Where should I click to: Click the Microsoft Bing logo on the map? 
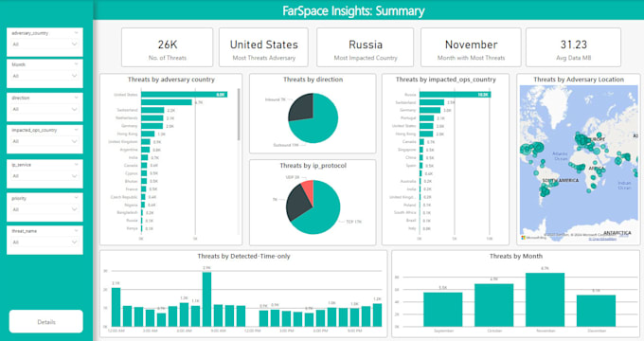[532, 238]
